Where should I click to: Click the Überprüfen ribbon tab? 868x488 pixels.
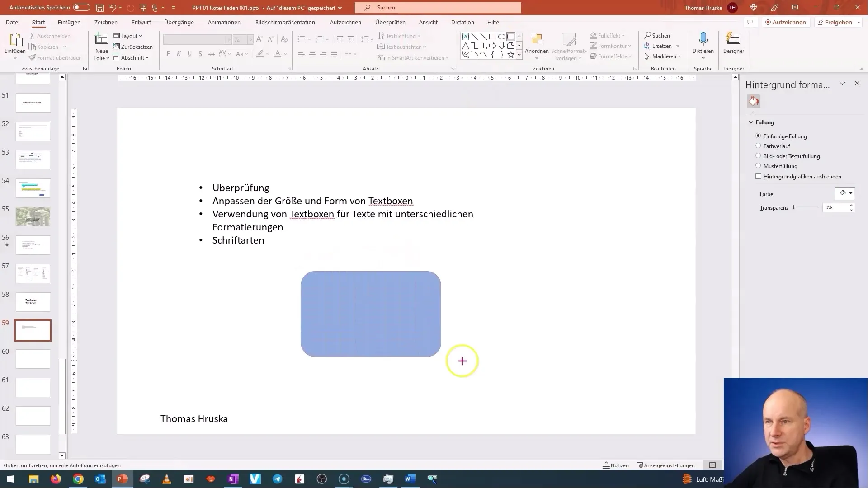pos(391,22)
